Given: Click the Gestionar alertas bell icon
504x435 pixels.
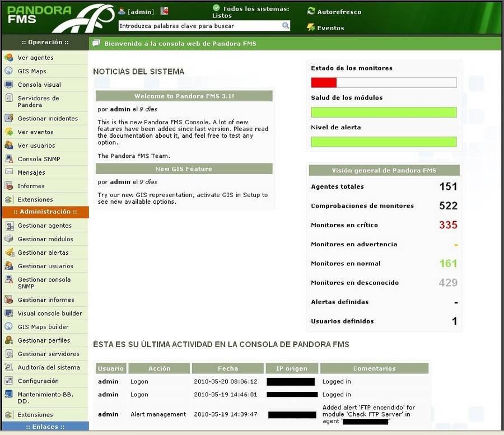Looking at the screenshot, I should click(x=8, y=252).
